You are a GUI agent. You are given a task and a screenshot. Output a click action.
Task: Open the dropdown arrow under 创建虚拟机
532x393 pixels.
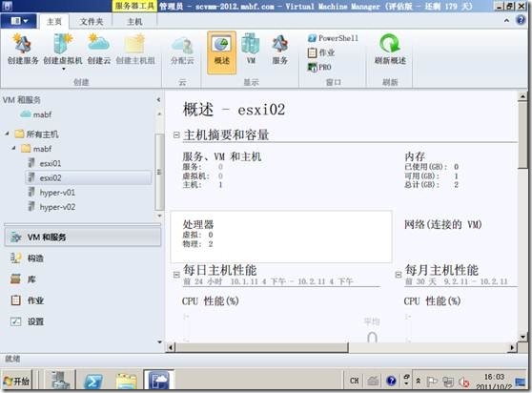point(63,70)
